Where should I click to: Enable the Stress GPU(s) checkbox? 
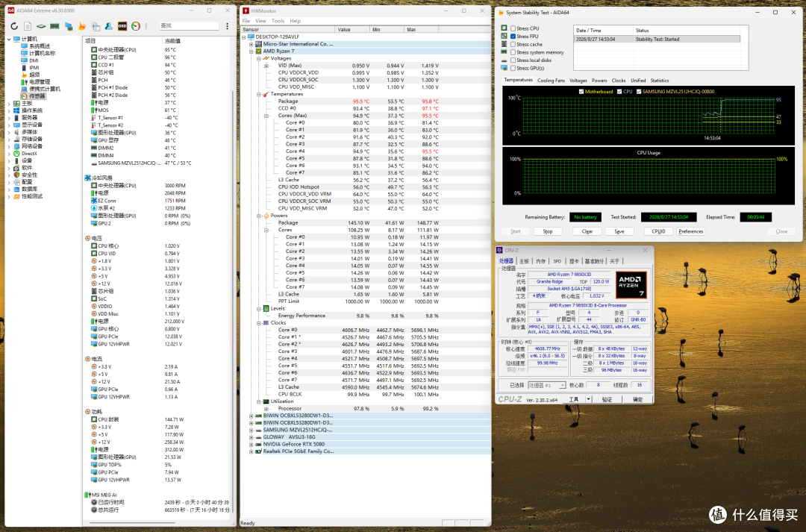[x=513, y=68]
